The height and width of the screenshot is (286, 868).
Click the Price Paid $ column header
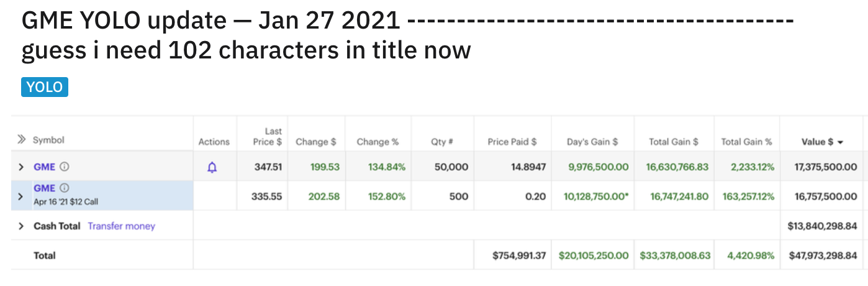coord(512,142)
